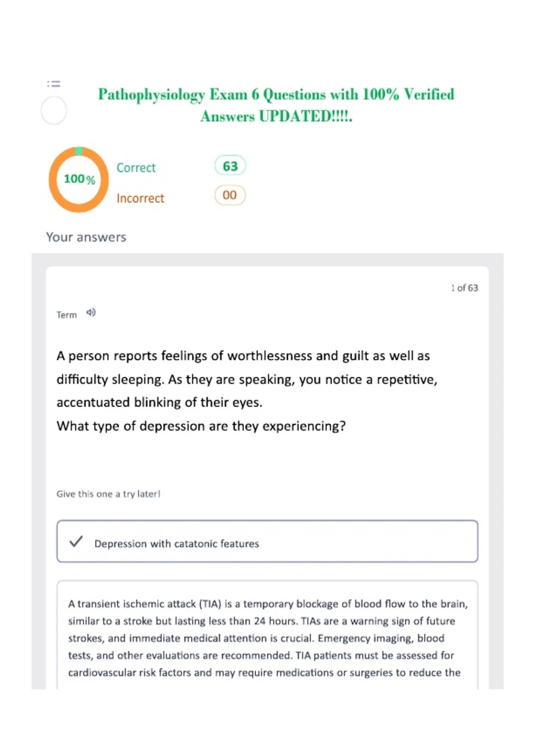
Task: Click the Your answers heading
Action: point(86,237)
